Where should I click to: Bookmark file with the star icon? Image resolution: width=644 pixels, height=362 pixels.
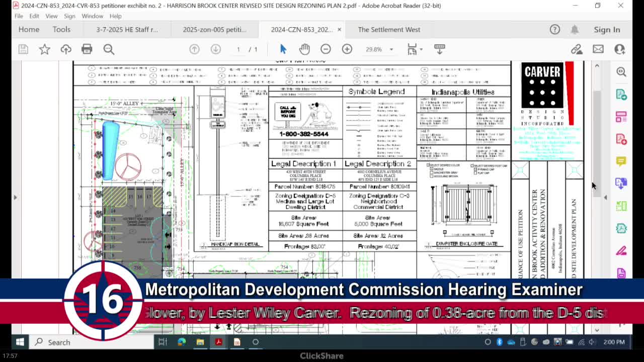coord(45,49)
